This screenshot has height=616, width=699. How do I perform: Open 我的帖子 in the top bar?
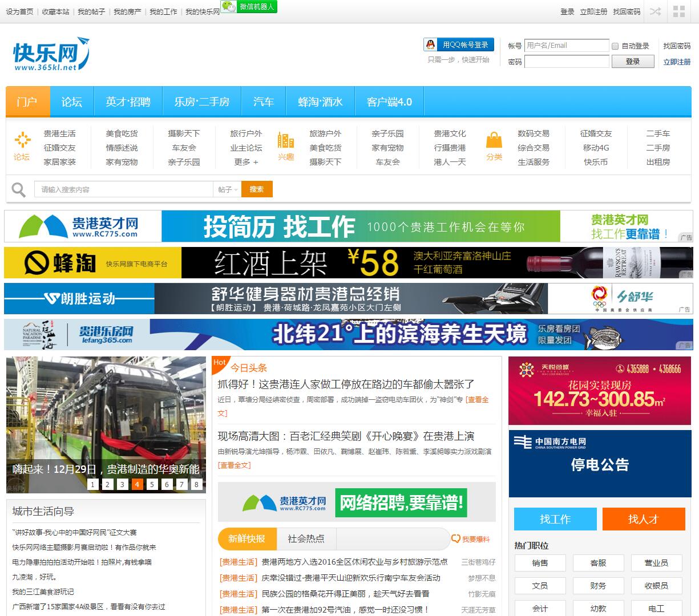pyautogui.click(x=91, y=11)
